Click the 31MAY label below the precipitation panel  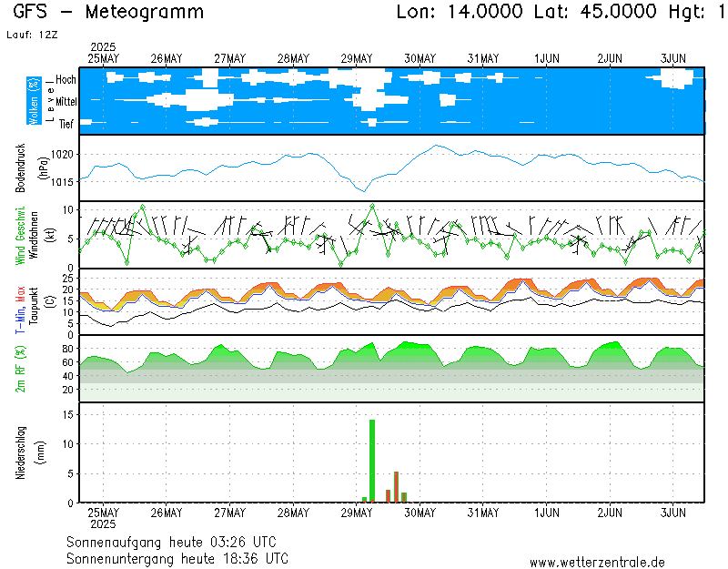click(x=483, y=513)
